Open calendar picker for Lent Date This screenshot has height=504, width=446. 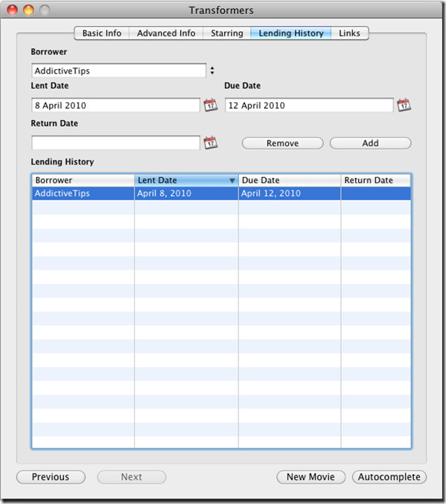[211, 105]
